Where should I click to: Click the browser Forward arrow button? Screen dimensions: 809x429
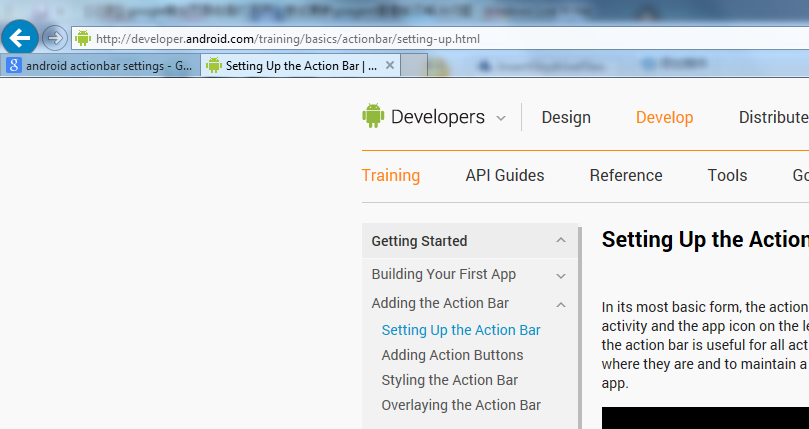55,38
